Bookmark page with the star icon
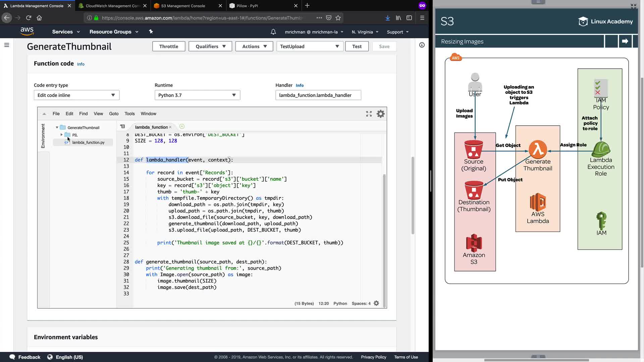 coord(338,18)
